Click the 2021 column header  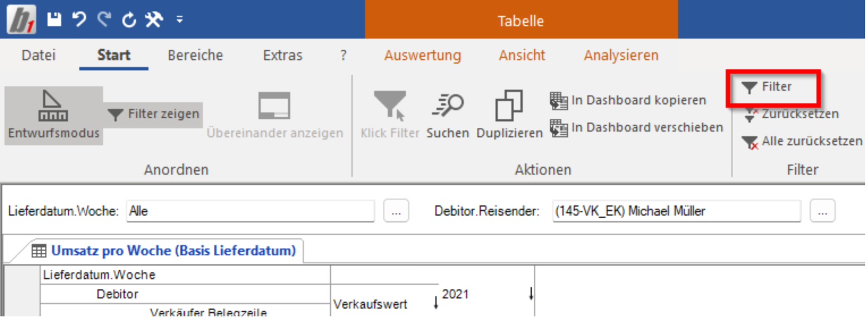(x=455, y=294)
